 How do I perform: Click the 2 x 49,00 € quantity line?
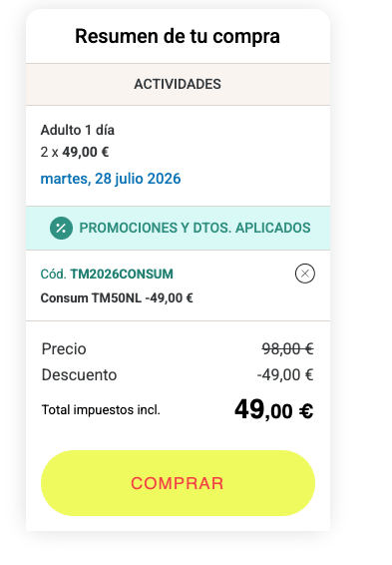[x=75, y=152]
